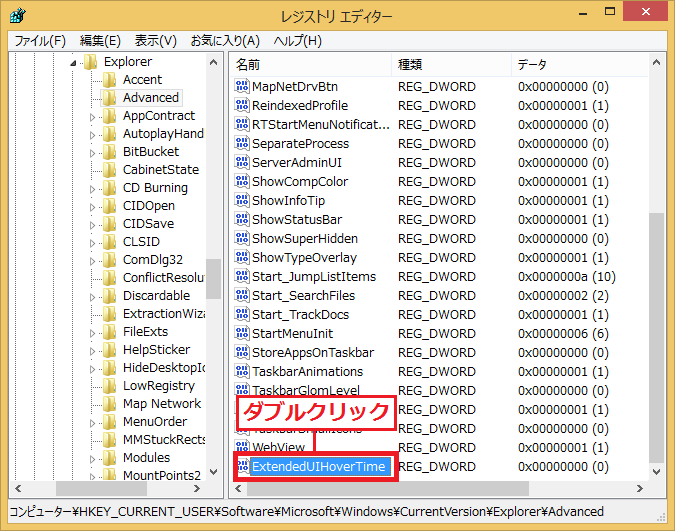
Task: Expand the CD Burning key
Action: coord(92,189)
